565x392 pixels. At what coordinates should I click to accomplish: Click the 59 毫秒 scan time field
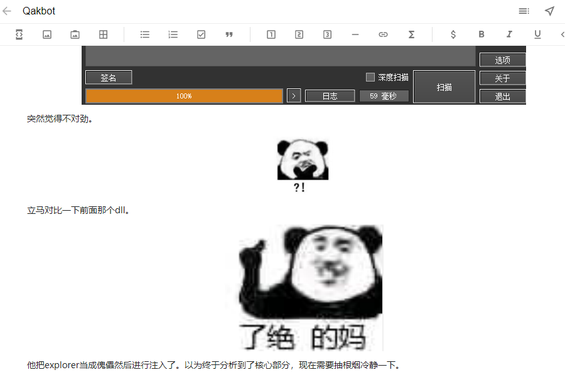click(x=384, y=96)
